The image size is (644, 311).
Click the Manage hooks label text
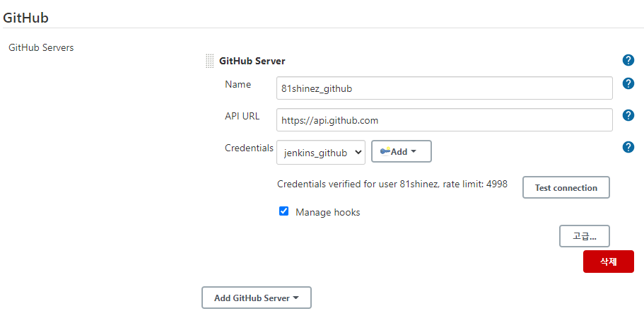point(328,213)
